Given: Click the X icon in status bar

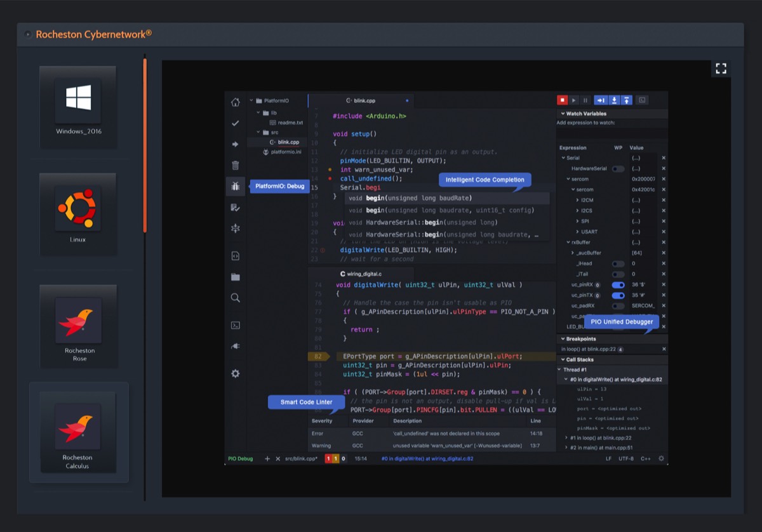Looking at the screenshot, I should (277, 458).
